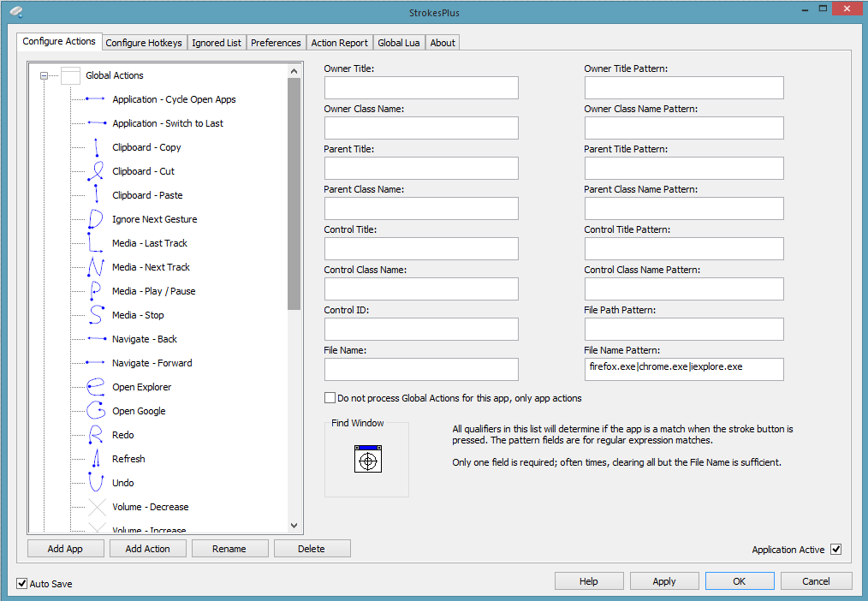Click the action list scroll up arrow
The height and width of the screenshot is (601, 868).
click(x=294, y=71)
